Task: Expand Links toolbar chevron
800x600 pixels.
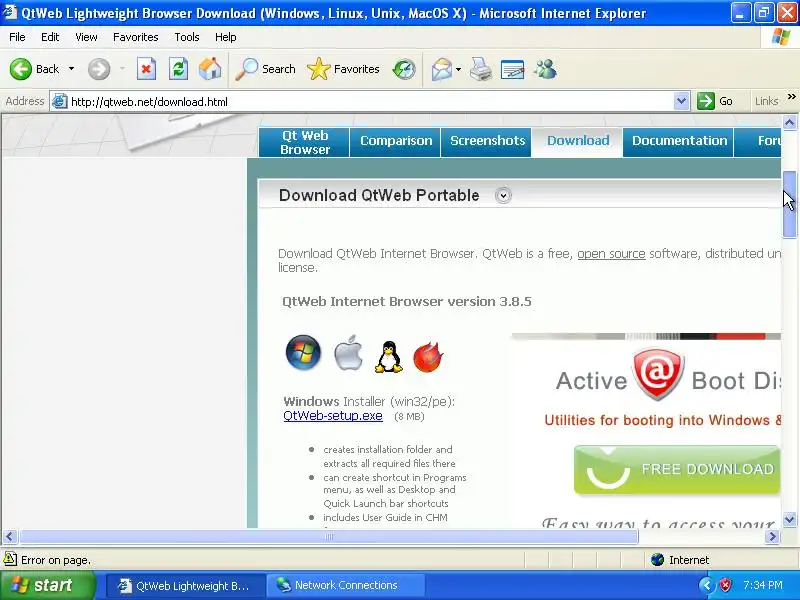Action: coord(791,97)
